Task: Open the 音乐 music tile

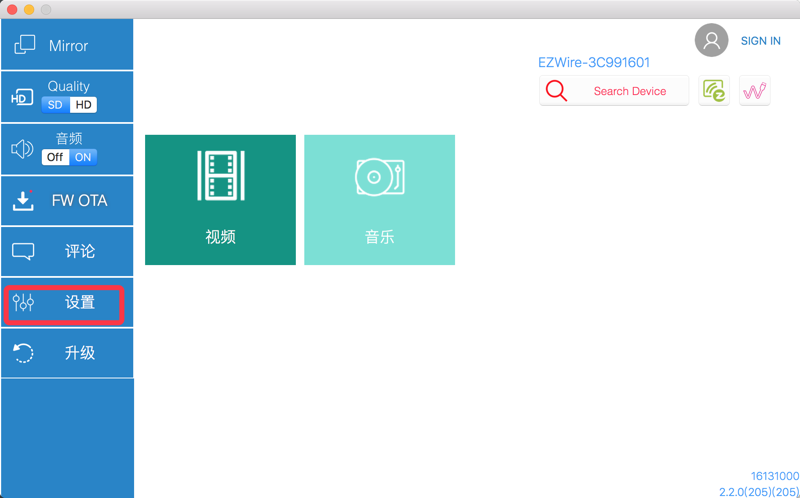Action: (380, 200)
